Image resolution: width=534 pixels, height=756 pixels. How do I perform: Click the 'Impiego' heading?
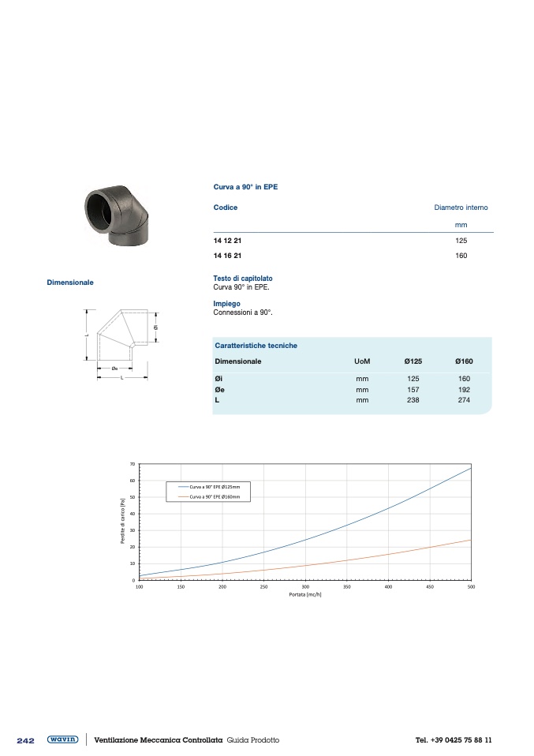tap(226, 304)
